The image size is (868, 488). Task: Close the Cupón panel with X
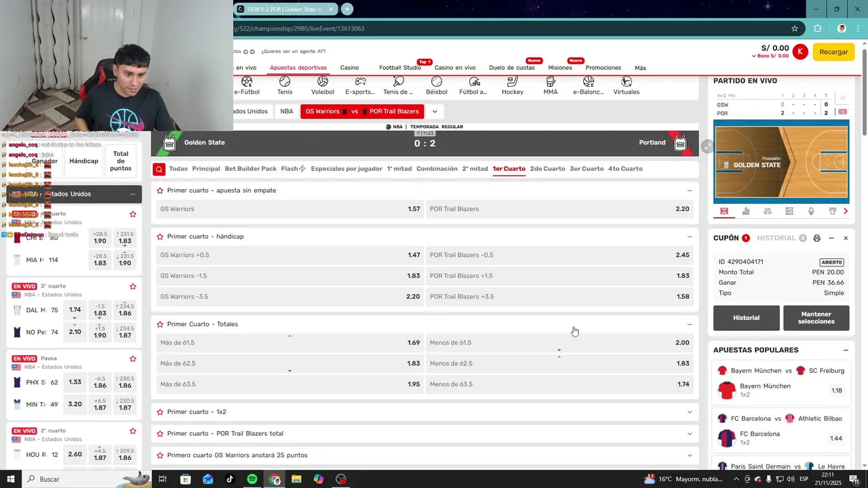pyautogui.click(x=846, y=239)
